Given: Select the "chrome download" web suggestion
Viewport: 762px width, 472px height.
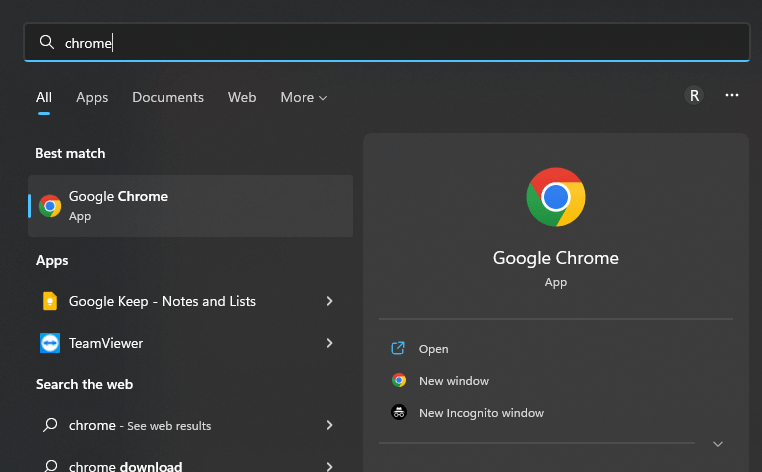Looking at the screenshot, I should coord(190,462).
